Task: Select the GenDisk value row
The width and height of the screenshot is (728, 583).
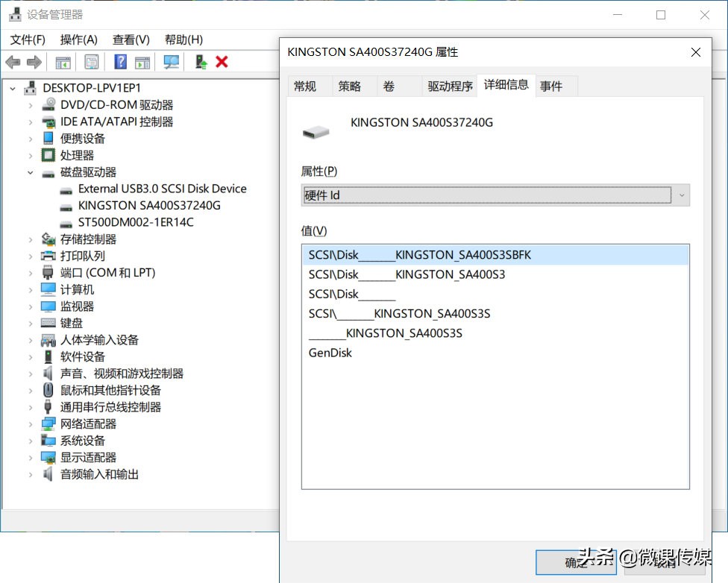Action: point(495,353)
